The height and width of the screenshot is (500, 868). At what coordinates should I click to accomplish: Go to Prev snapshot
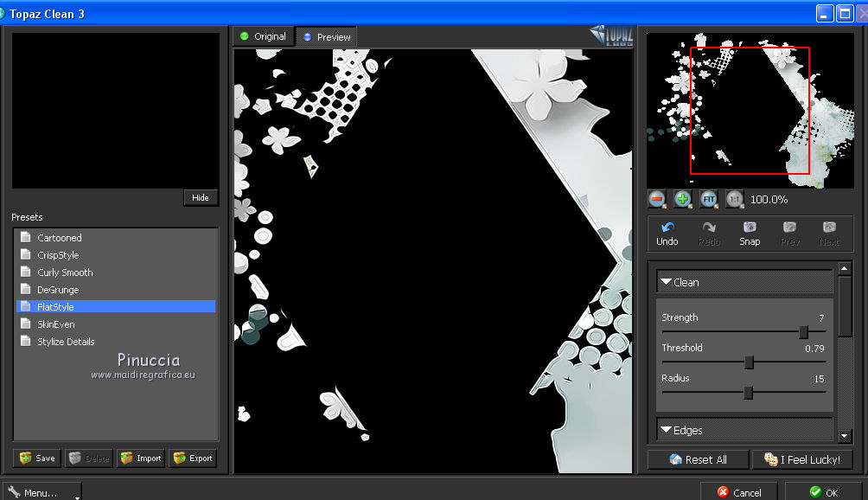tap(790, 234)
